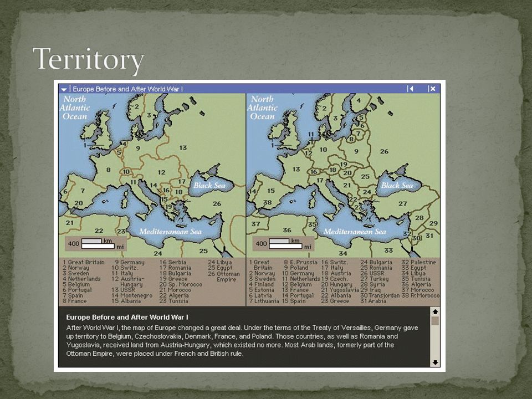Click region number 26 on pre-war map

click(x=217, y=203)
